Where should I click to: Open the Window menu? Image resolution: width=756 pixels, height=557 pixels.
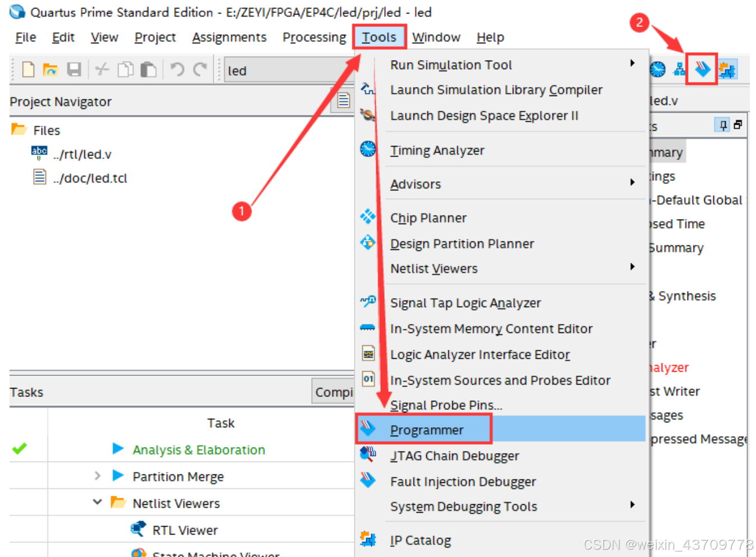pyautogui.click(x=436, y=37)
